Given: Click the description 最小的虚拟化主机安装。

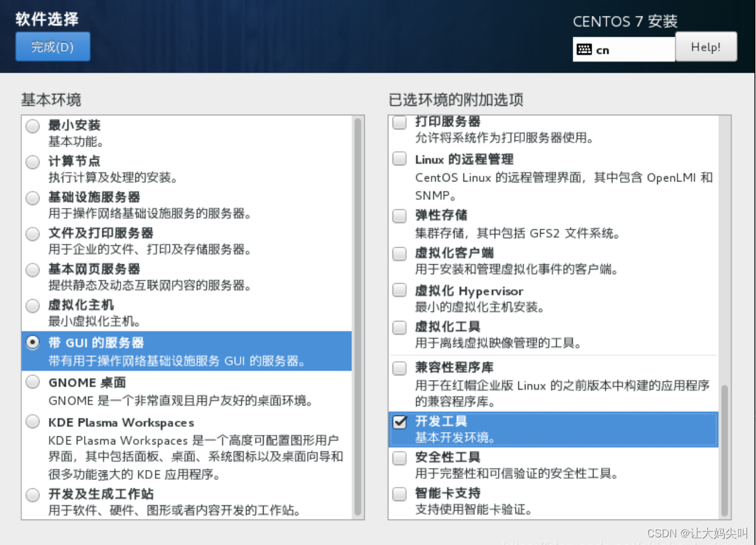Looking at the screenshot, I should click(x=480, y=307).
